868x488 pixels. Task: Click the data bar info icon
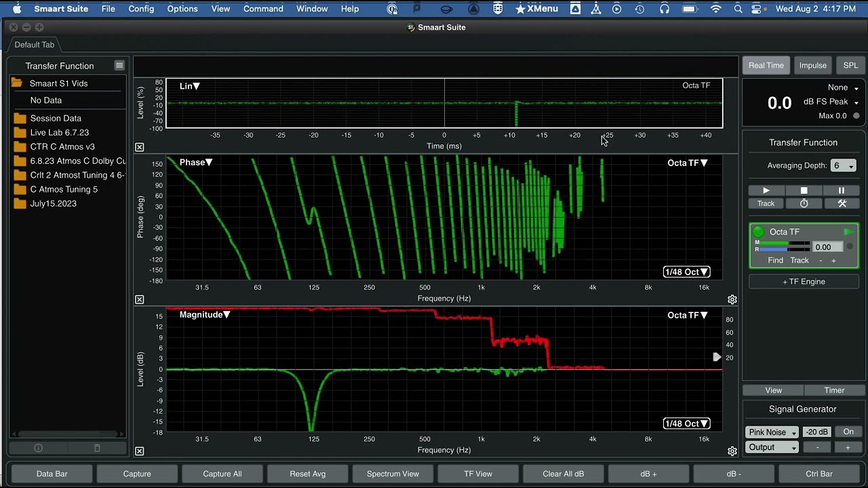[39, 448]
